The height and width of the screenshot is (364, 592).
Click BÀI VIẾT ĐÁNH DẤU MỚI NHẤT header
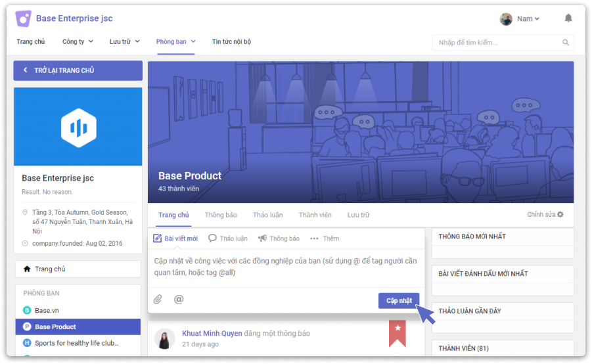point(483,274)
